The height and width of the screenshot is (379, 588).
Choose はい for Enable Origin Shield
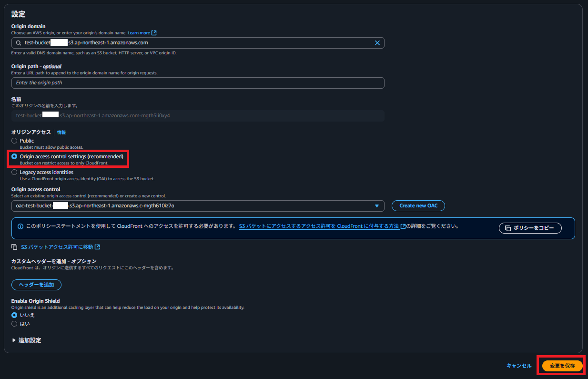pyautogui.click(x=14, y=324)
